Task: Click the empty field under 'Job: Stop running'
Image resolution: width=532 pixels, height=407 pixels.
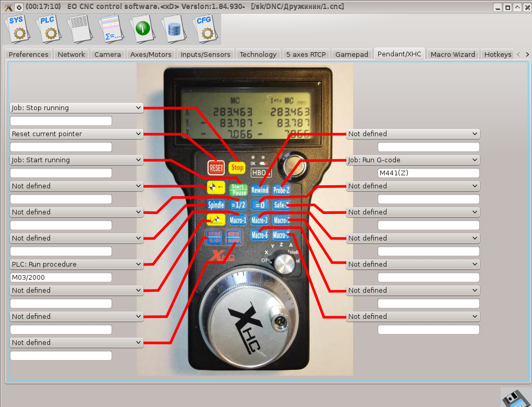Action: coord(61,121)
